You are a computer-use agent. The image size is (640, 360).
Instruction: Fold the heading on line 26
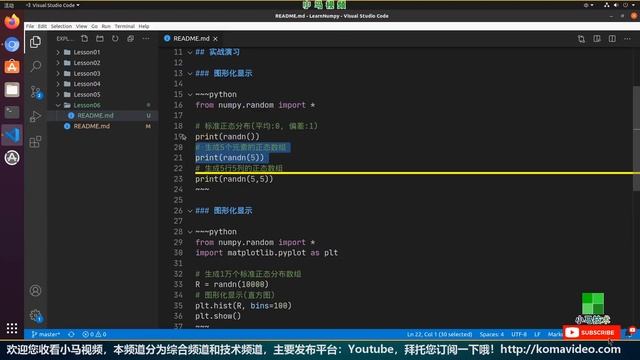pos(190,211)
